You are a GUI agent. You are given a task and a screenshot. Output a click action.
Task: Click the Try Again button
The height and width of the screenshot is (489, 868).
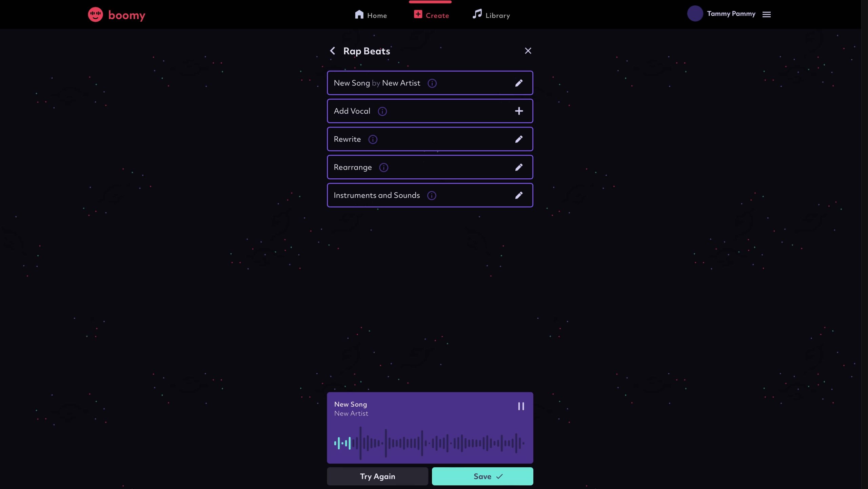(x=377, y=476)
